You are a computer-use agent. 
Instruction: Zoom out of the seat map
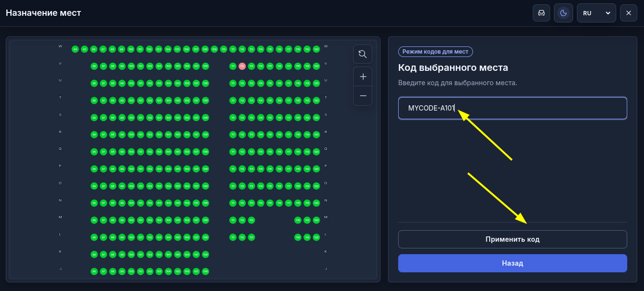click(363, 96)
